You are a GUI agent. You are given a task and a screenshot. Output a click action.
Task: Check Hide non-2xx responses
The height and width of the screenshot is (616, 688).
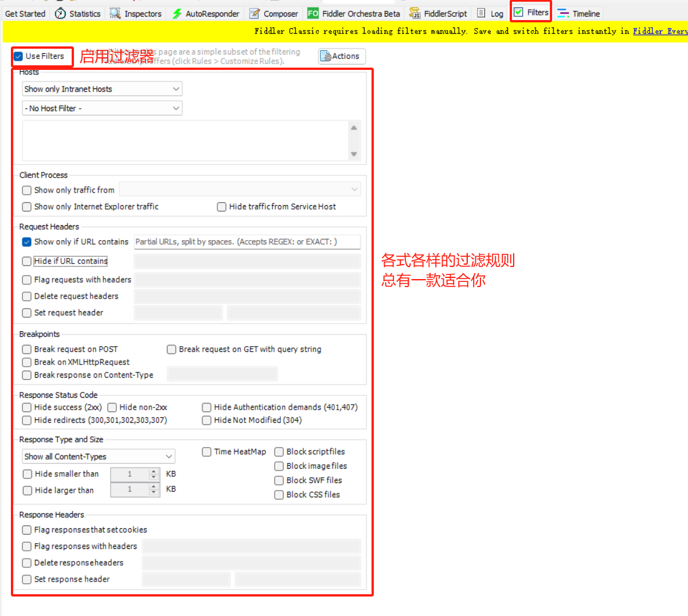(112, 407)
